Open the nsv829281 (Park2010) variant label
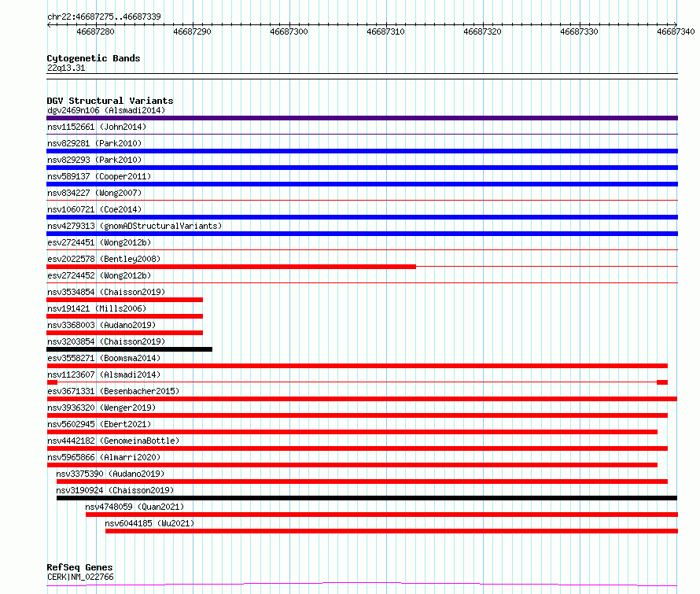 point(94,143)
